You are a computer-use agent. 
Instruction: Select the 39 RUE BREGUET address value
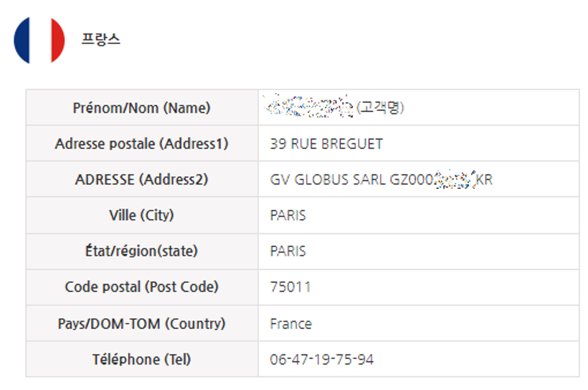click(x=326, y=144)
